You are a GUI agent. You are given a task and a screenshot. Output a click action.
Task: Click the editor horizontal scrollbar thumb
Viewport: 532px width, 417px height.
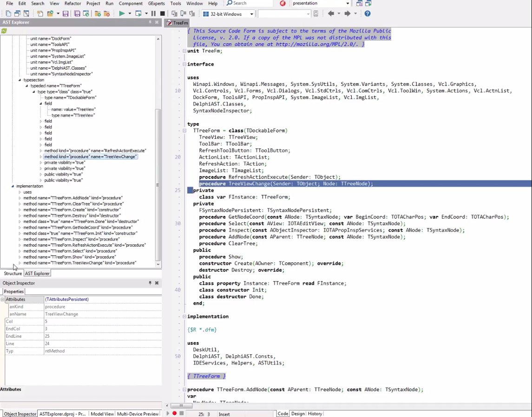point(181,405)
